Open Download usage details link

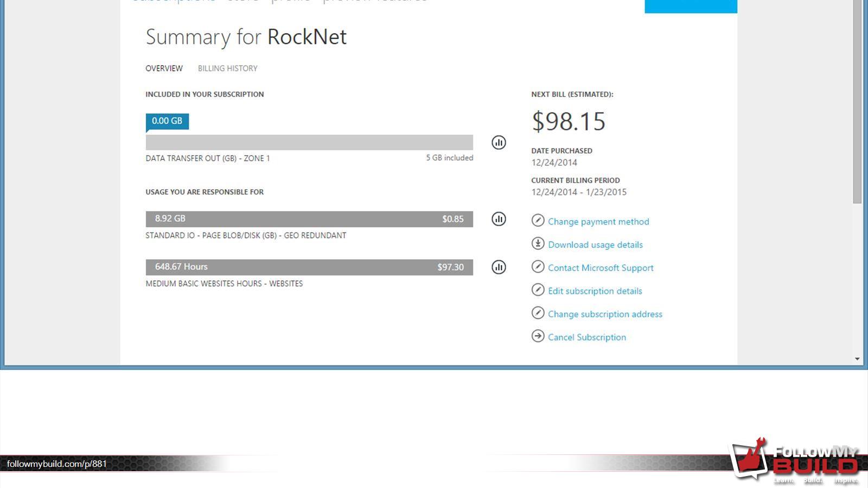[595, 245]
